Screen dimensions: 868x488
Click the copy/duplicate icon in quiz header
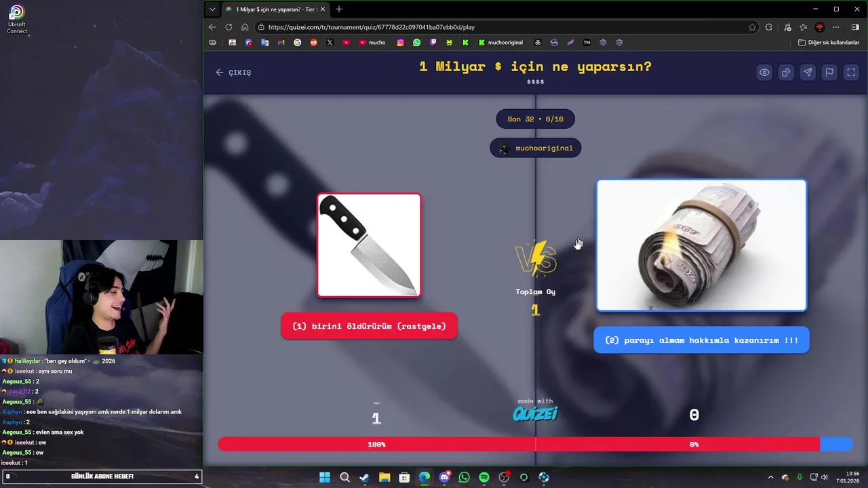[x=786, y=73]
